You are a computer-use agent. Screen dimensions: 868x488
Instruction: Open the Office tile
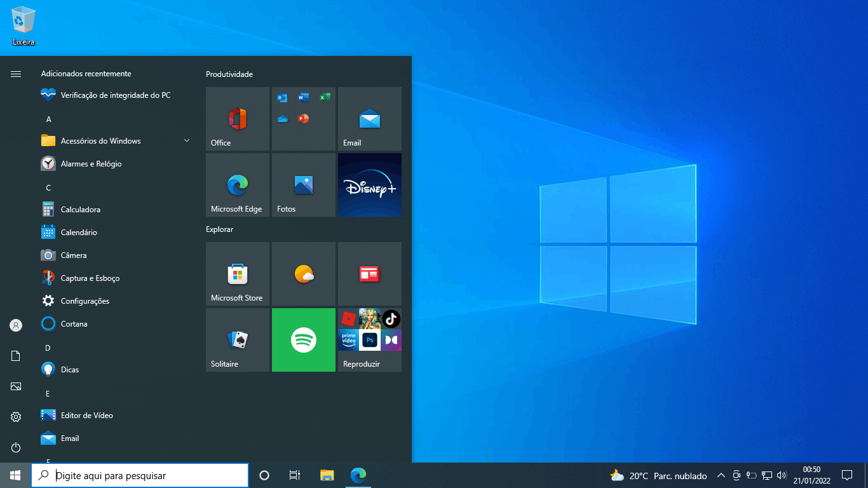click(238, 119)
